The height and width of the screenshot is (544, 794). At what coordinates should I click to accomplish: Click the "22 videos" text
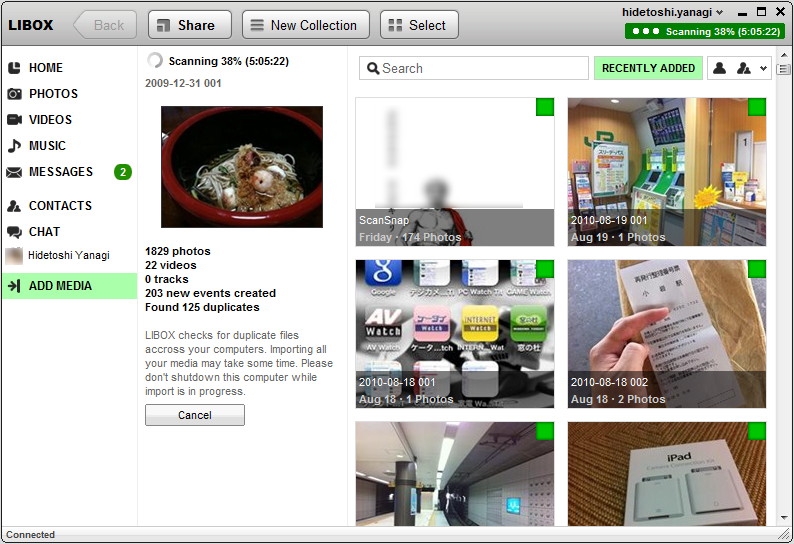[x=171, y=265]
